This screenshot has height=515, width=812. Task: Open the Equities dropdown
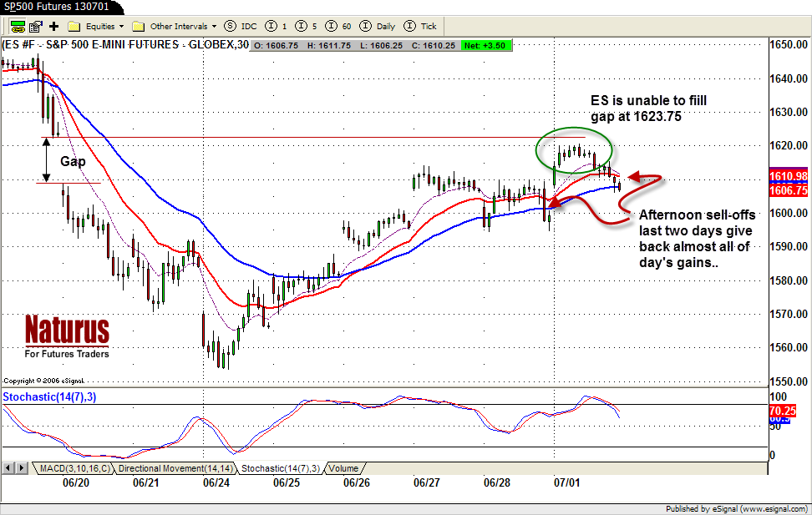98,26
